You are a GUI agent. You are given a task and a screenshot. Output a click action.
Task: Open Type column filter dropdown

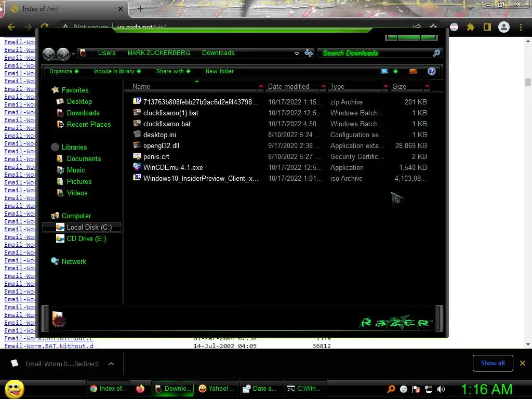(385, 87)
